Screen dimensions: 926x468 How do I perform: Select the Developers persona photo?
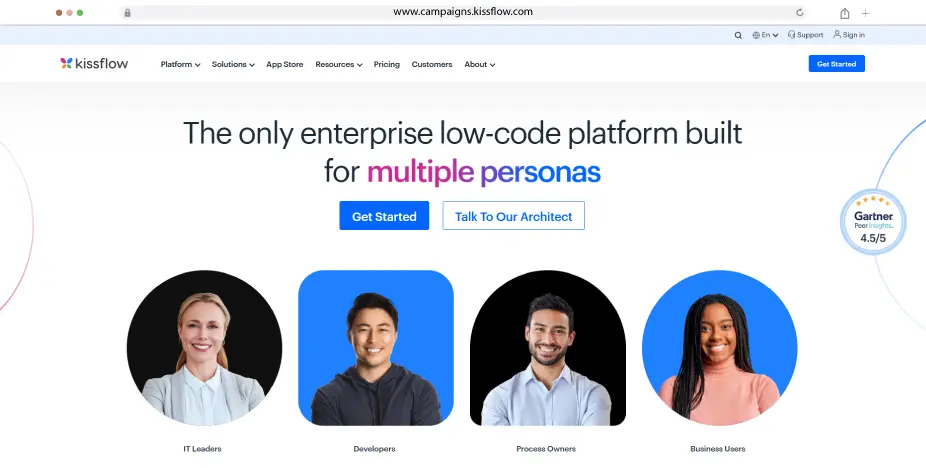[376, 348]
